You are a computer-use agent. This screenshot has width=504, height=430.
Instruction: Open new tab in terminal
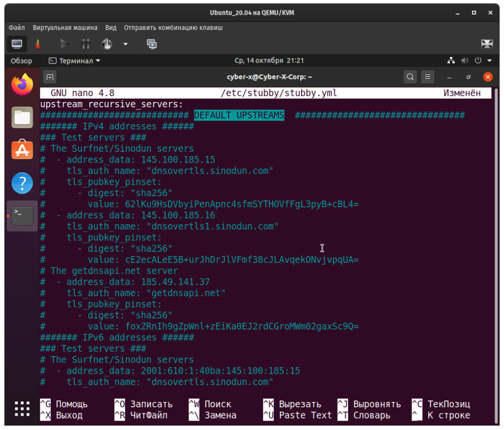point(49,77)
